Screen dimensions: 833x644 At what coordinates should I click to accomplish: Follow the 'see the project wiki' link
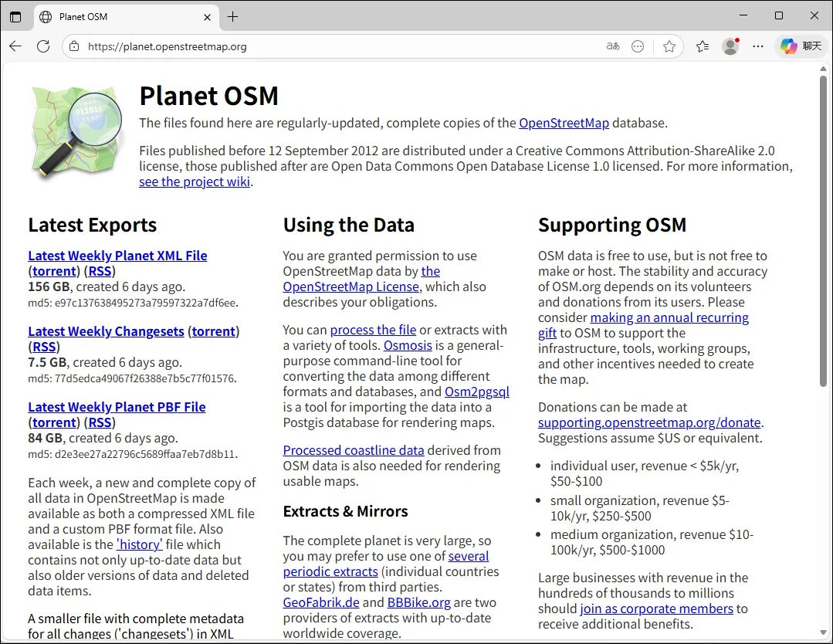click(x=195, y=181)
